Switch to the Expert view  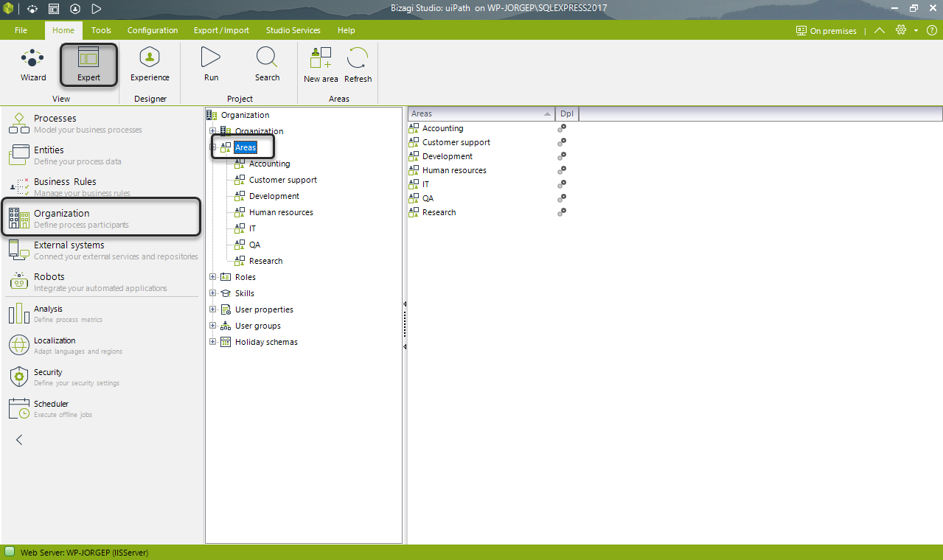tap(88, 65)
